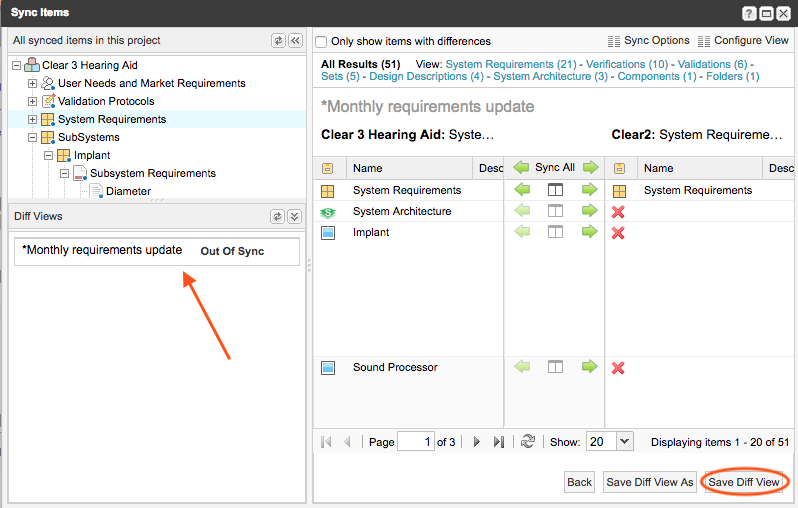The width and height of the screenshot is (798, 508).
Task: Click the page number input field
Action: (414, 441)
